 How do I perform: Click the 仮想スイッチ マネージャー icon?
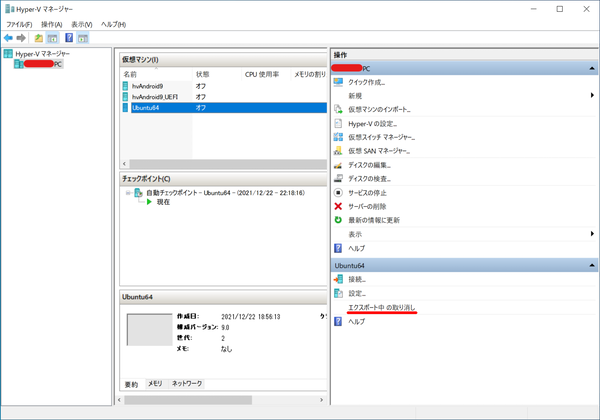click(x=338, y=137)
